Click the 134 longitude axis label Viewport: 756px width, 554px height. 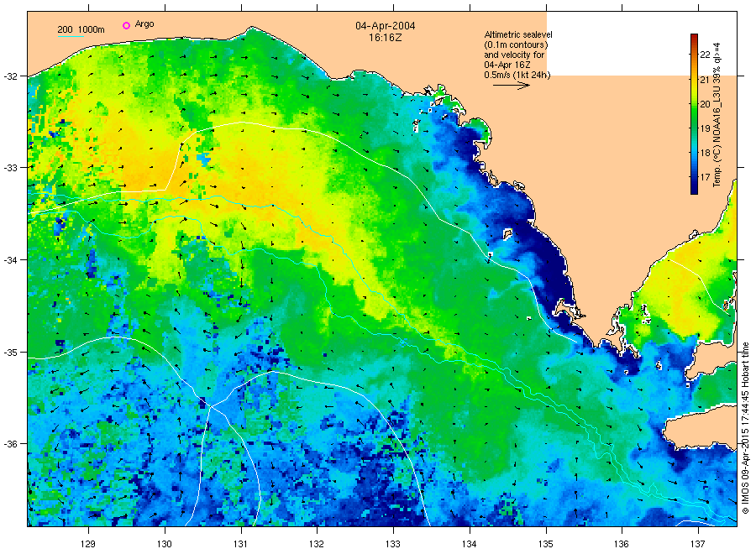(x=469, y=545)
